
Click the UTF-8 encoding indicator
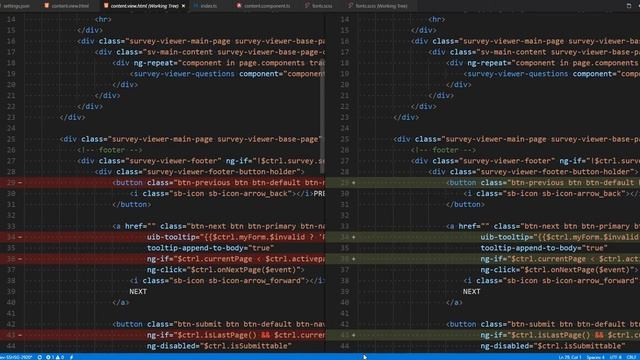click(x=616, y=357)
